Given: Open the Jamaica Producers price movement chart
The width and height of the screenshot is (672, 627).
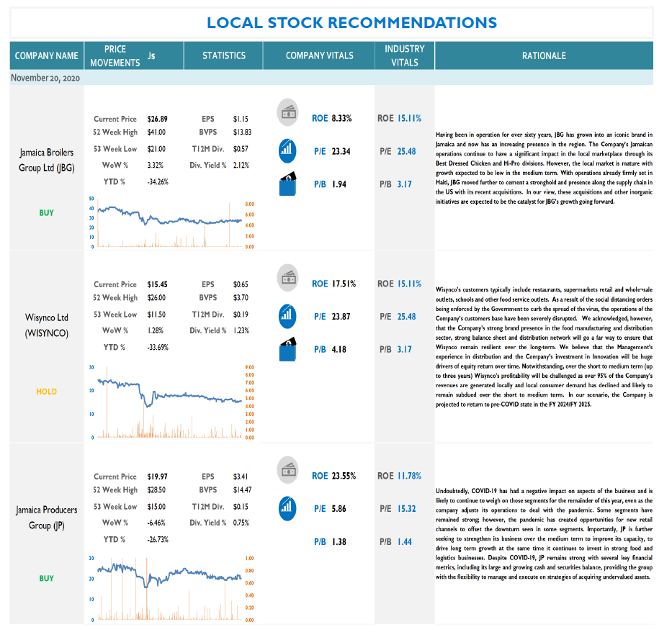Looking at the screenshot, I should tap(171, 589).
